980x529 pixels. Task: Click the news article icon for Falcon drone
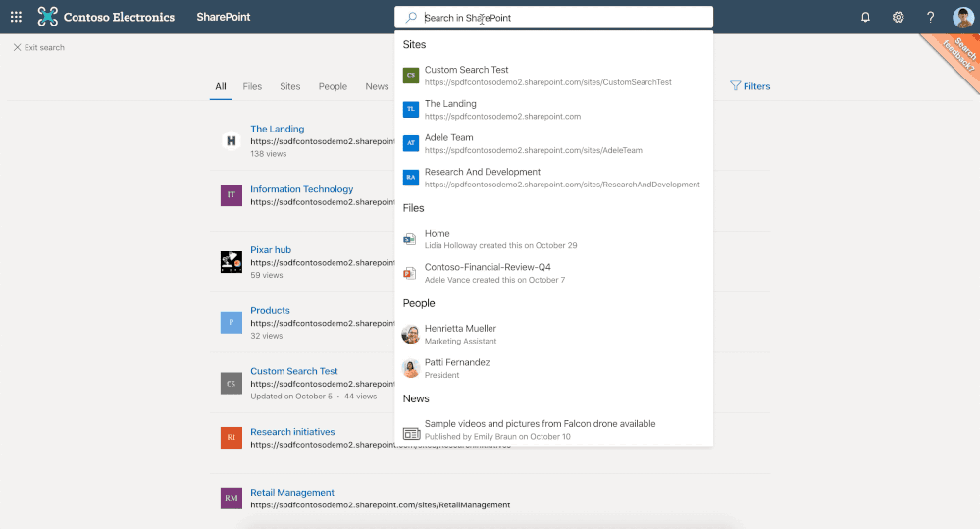tap(411, 433)
